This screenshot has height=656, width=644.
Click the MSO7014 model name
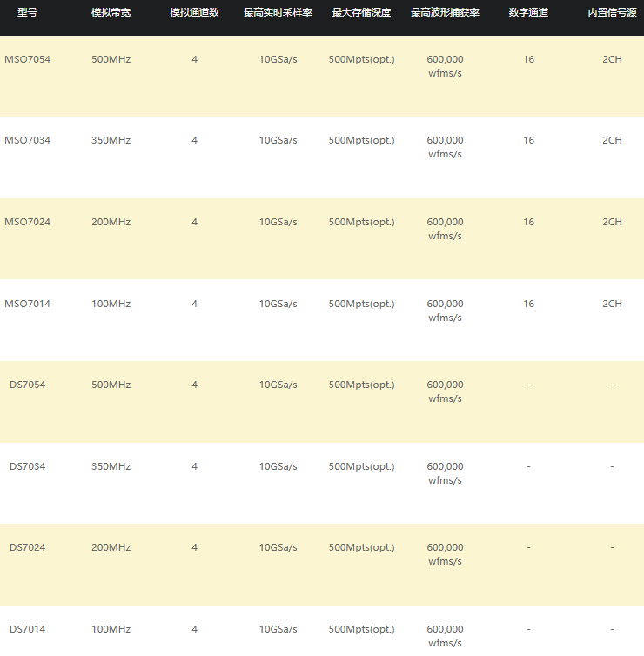pos(27,304)
